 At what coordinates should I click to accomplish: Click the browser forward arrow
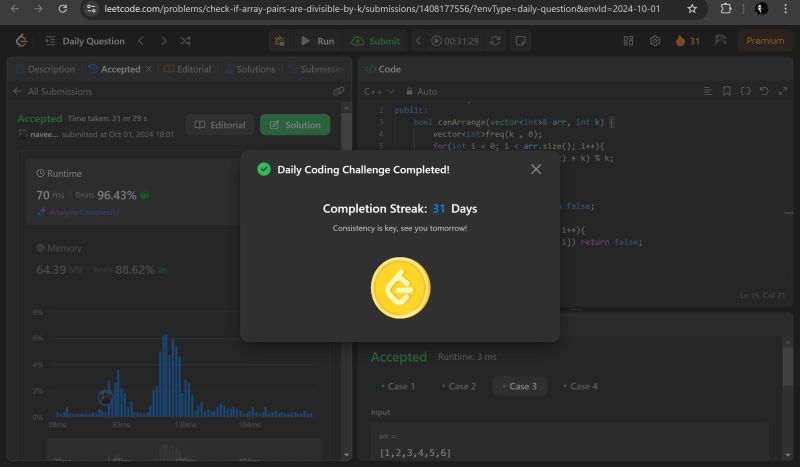click(x=38, y=9)
